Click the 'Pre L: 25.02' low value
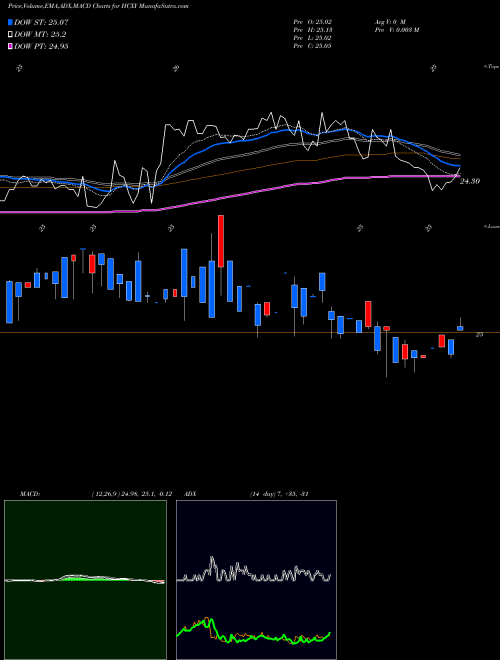The image size is (500, 660). coord(313,37)
